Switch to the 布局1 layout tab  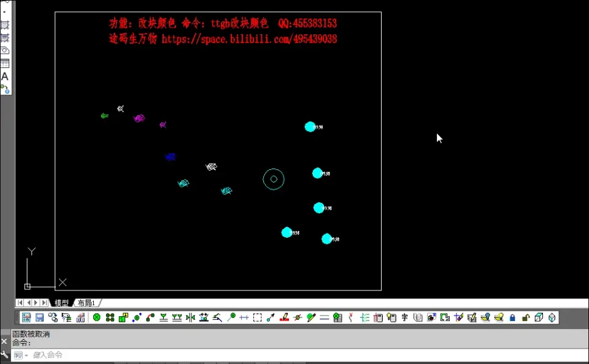(x=87, y=303)
